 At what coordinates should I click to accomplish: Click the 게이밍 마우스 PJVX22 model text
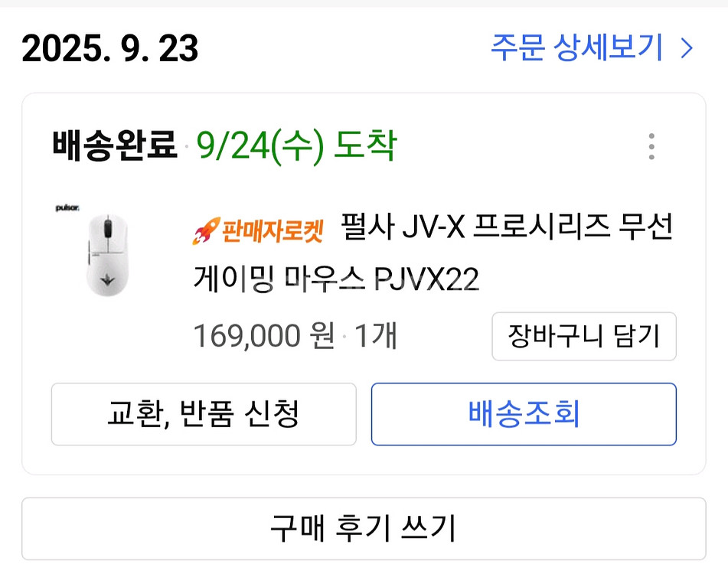tap(336, 281)
